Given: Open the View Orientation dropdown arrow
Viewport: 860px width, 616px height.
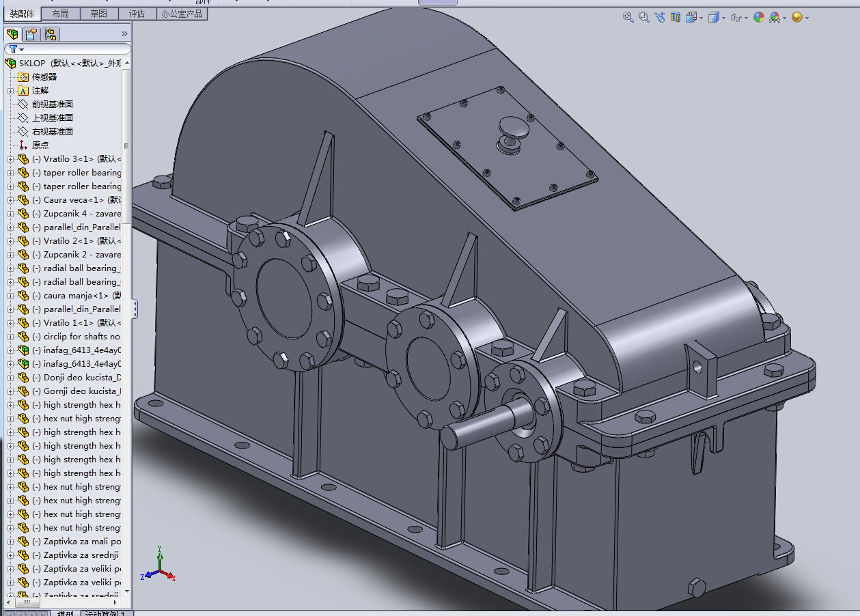Looking at the screenshot, I should click(701, 18).
